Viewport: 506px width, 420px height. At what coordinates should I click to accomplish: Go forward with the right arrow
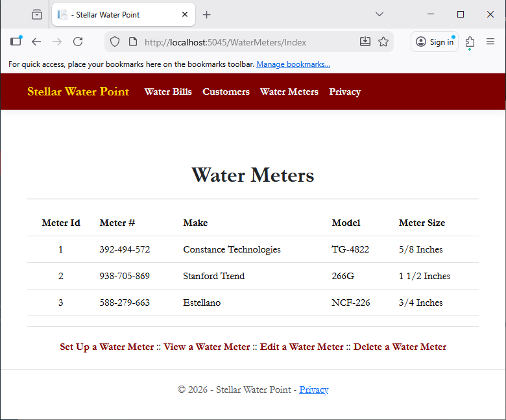click(x=57, y=42)
